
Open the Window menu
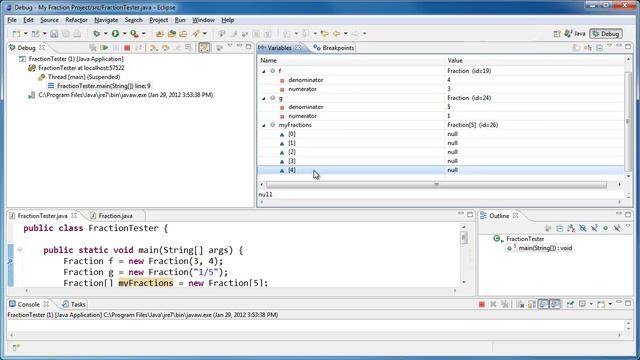[x=203, y=20]
